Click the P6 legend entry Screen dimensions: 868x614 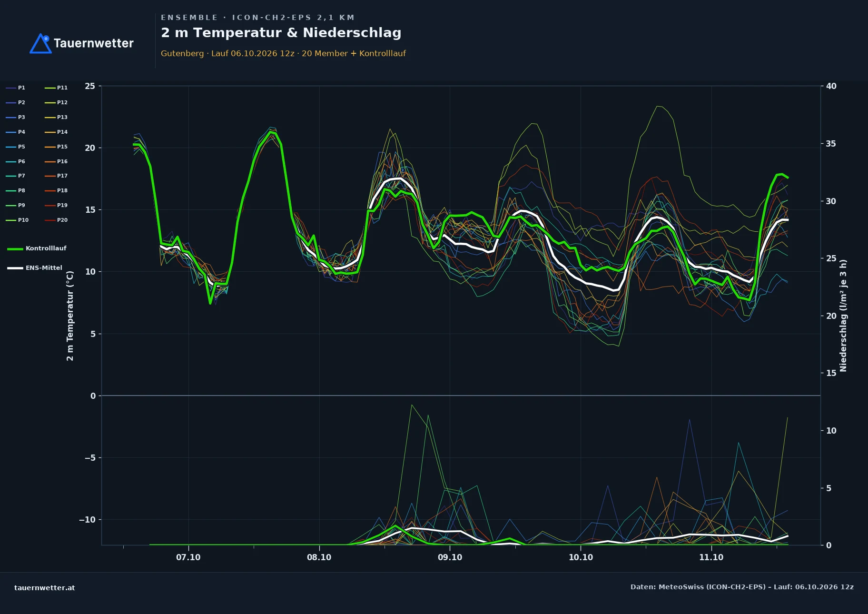click(x=16, y=161)
